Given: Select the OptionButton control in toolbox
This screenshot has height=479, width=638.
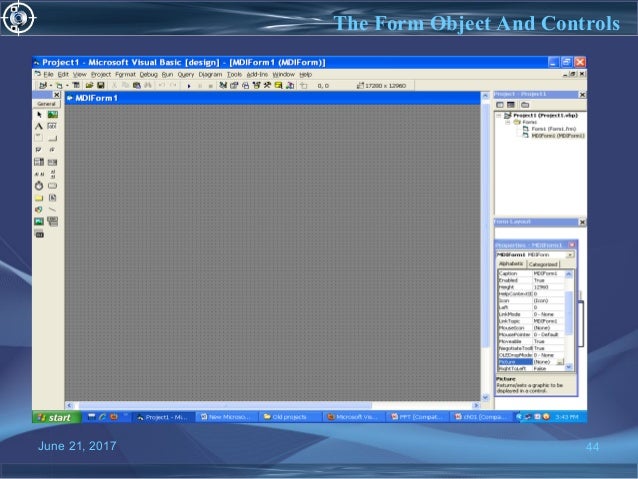Looking at the screenshot, I should (x=52, y=150).
